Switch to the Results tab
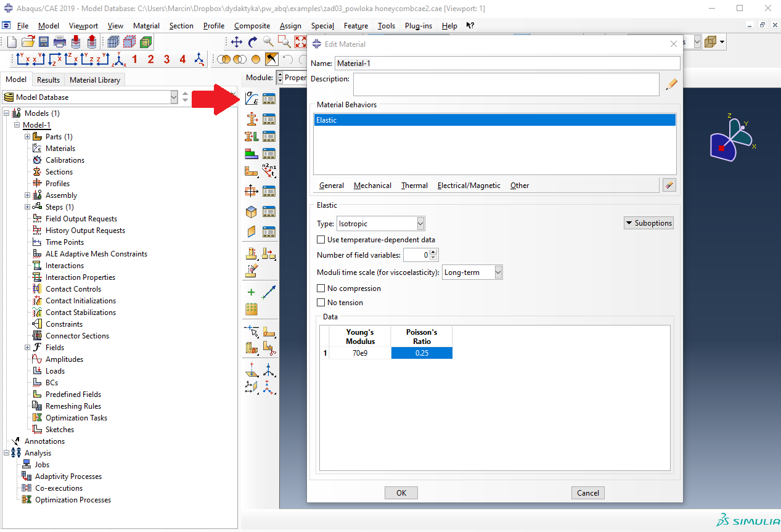 48,80
